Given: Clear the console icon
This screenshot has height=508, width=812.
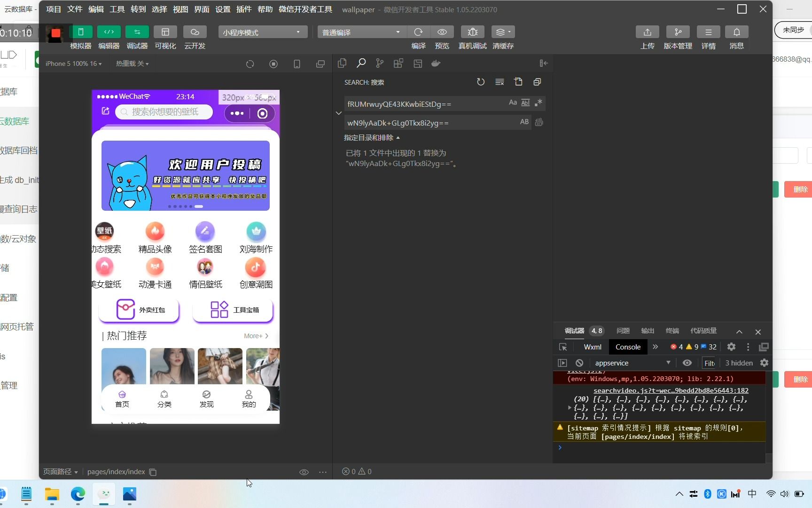Looking at the screenshot, I should click(579, 363).
